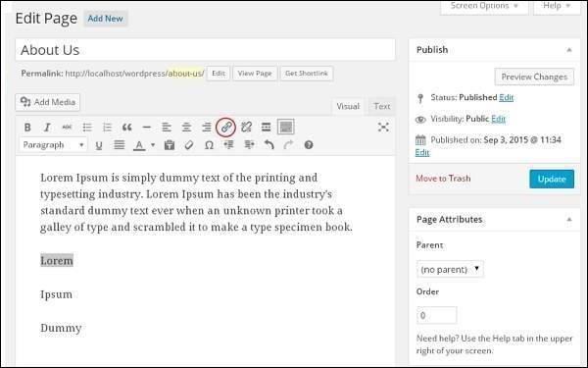
Task: Apply italic formatting icon
Action: (x=47, y=128)
